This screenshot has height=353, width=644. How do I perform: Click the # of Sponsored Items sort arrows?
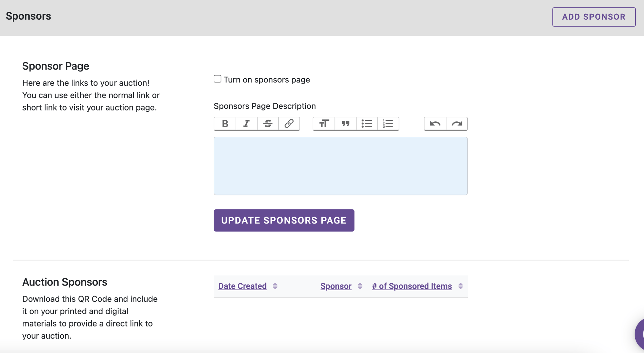click(460, 286)
